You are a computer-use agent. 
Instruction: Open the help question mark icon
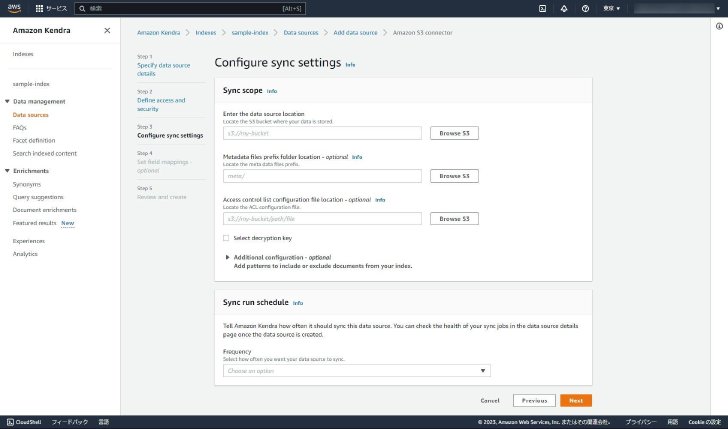click(x=585, y=8)
